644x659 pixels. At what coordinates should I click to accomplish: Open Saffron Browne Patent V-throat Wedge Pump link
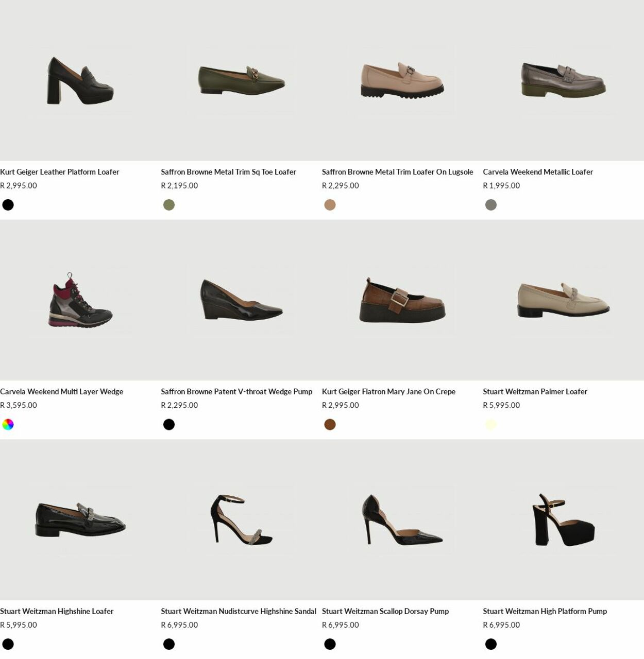(x=236, y=392)
